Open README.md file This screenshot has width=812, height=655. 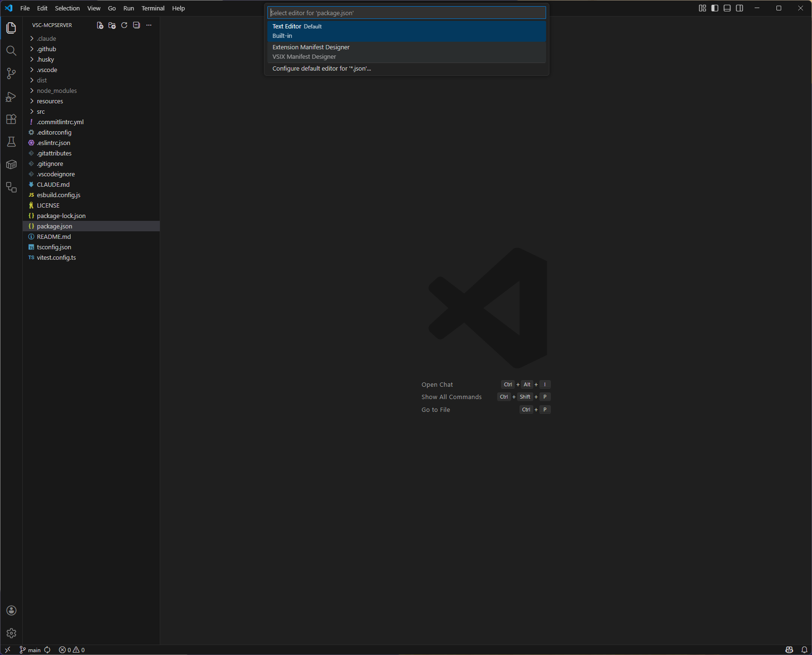91,237
